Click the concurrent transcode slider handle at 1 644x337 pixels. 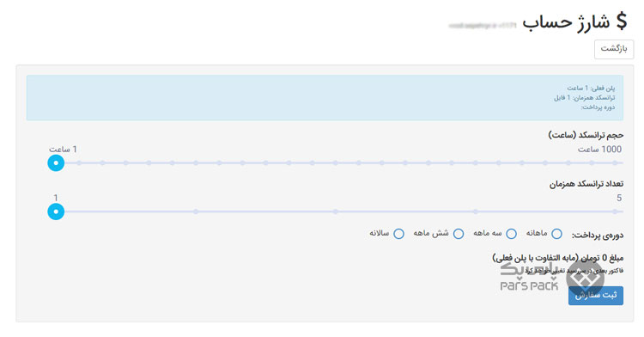56,211
